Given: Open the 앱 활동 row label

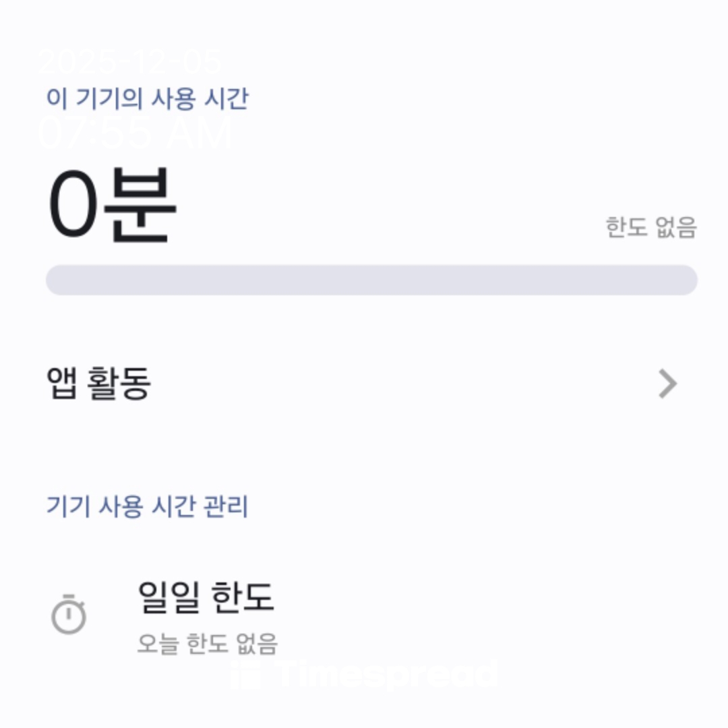Looking at the screenshot, I should point(98,384).
